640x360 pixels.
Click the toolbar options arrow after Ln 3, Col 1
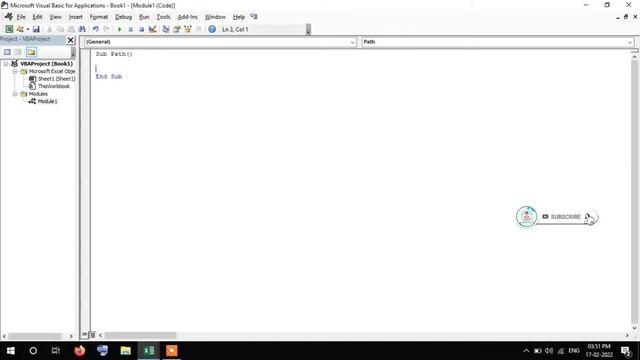[308, 29]
